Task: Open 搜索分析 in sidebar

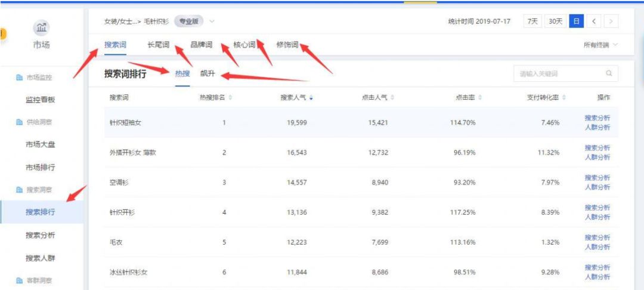Action: pos(41,235)
